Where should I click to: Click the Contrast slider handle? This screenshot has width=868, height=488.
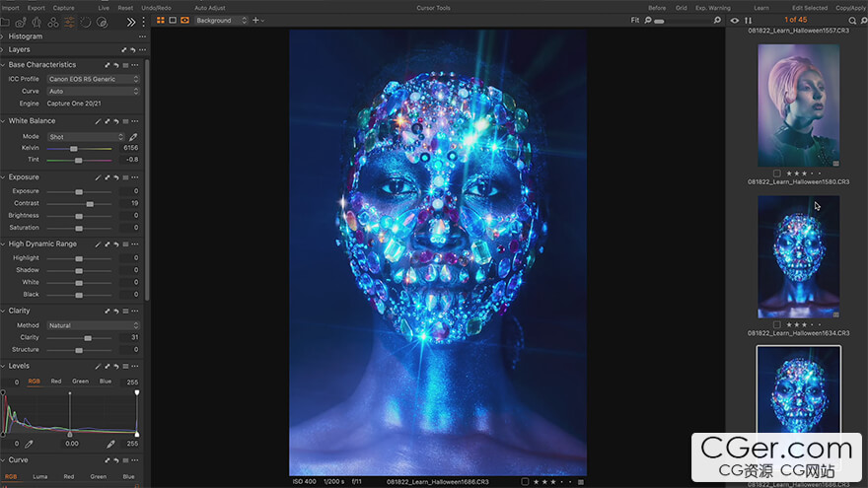[x=90, y=204]
